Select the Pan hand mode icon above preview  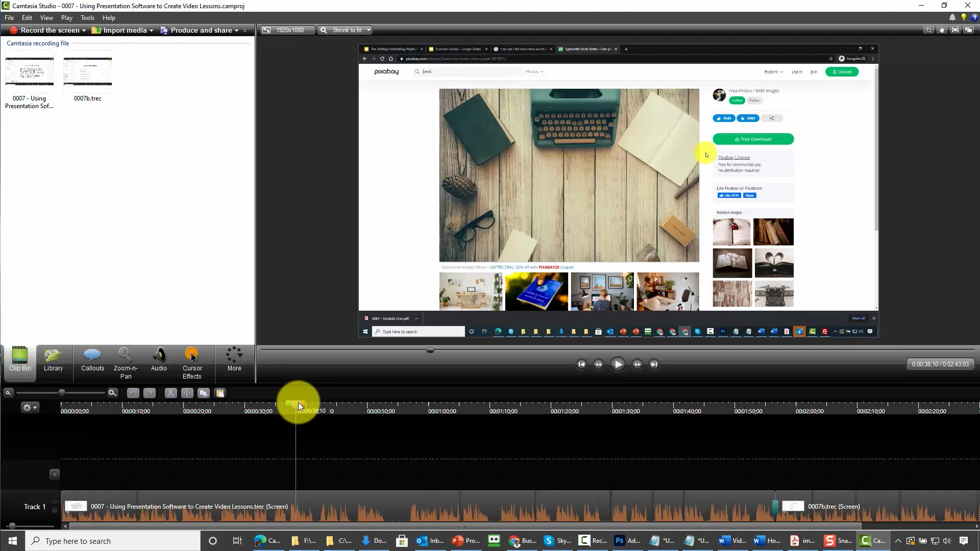942,30
